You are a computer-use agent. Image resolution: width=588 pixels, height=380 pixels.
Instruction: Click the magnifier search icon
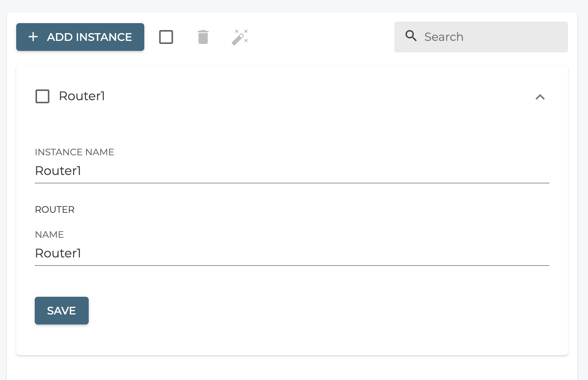tap(411, 36)
